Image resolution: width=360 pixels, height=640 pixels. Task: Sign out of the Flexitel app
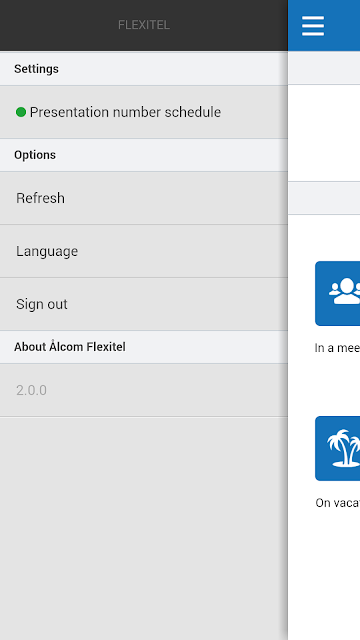144,304
